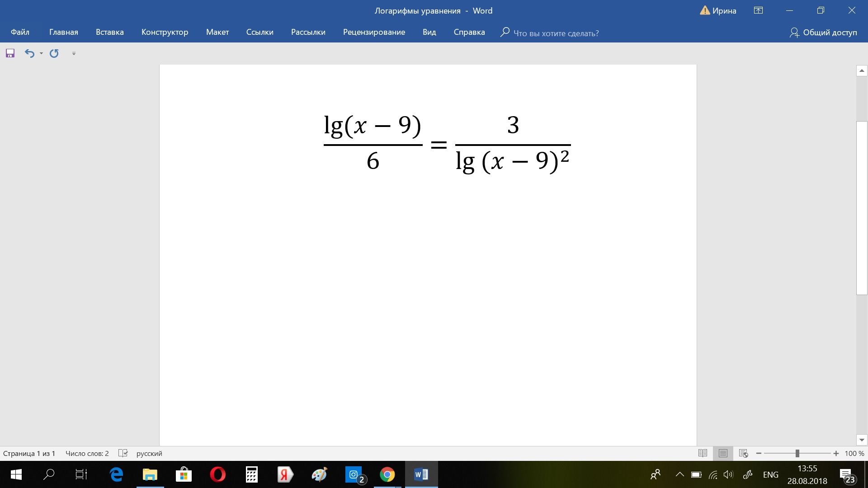Click the zoom slider handle
Screen dimensions: 868x488
797,453
